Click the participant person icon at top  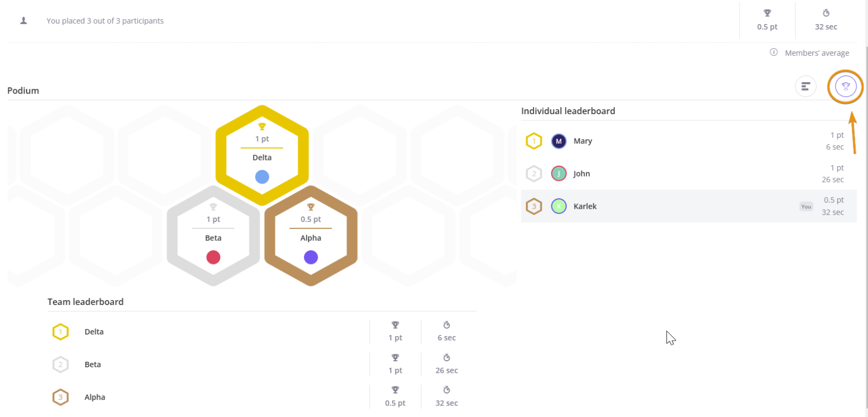(24, 21)
